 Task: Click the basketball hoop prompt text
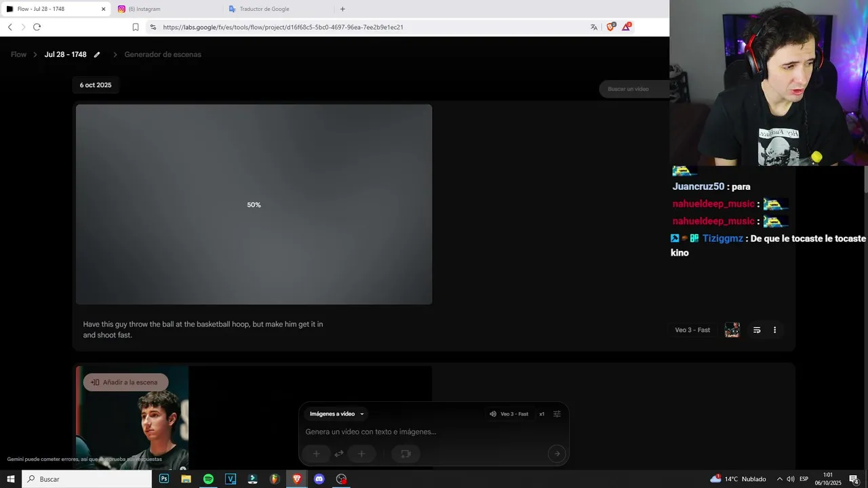pos(203,329)
